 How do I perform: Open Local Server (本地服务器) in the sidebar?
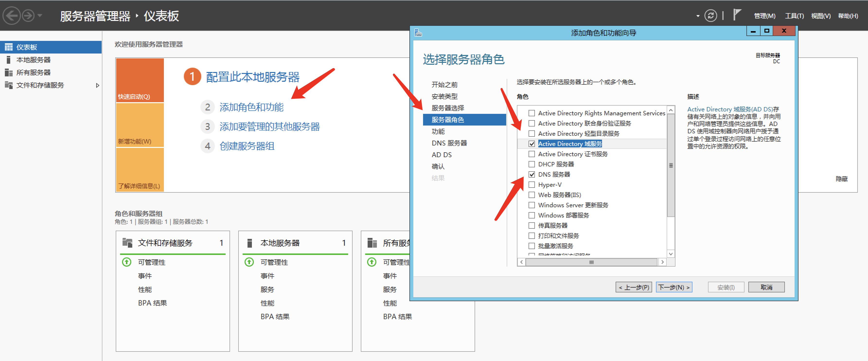pos(33,60)
